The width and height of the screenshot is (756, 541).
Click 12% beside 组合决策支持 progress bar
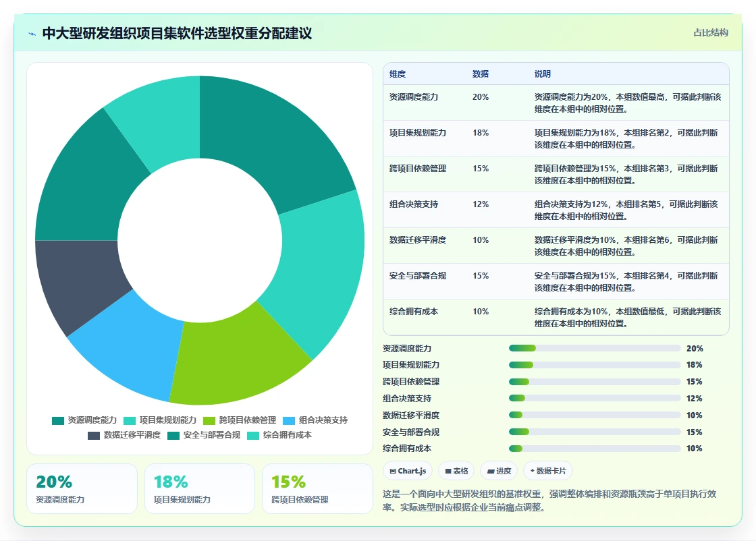click(x=695, y=399)
